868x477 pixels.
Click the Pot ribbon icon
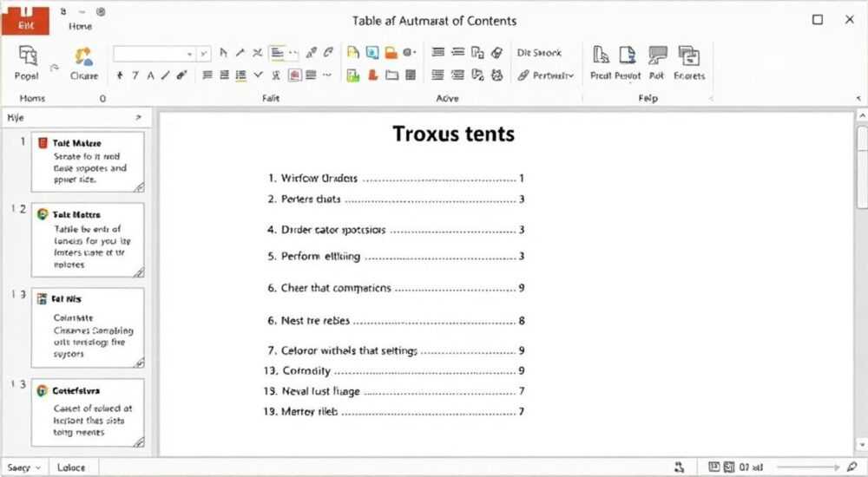pyautogui.click(x=657, y=55)
